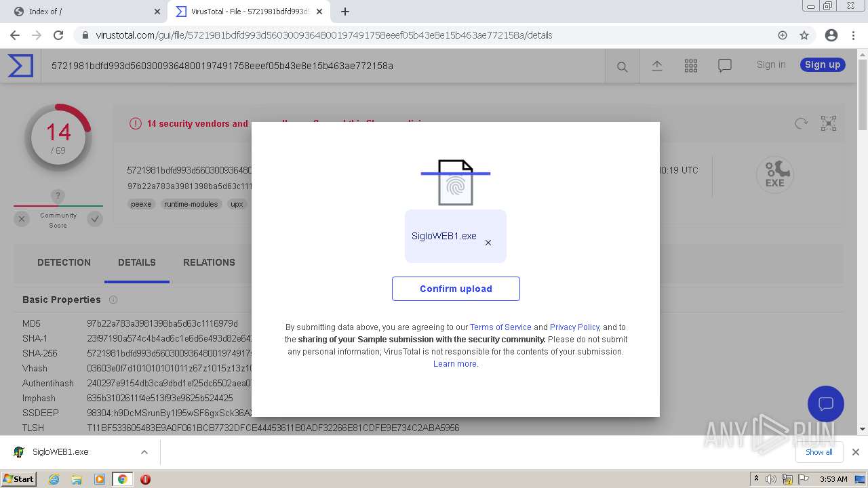Open the Windows Start button
Viewport: 868px width, 488px height.
pyautogui.click(x=18, y=479)
